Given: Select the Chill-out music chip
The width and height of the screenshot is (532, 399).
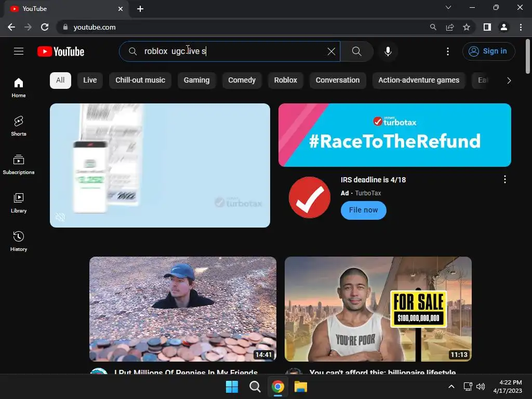Looking at the screenshot, I should [x=140, y=81].
